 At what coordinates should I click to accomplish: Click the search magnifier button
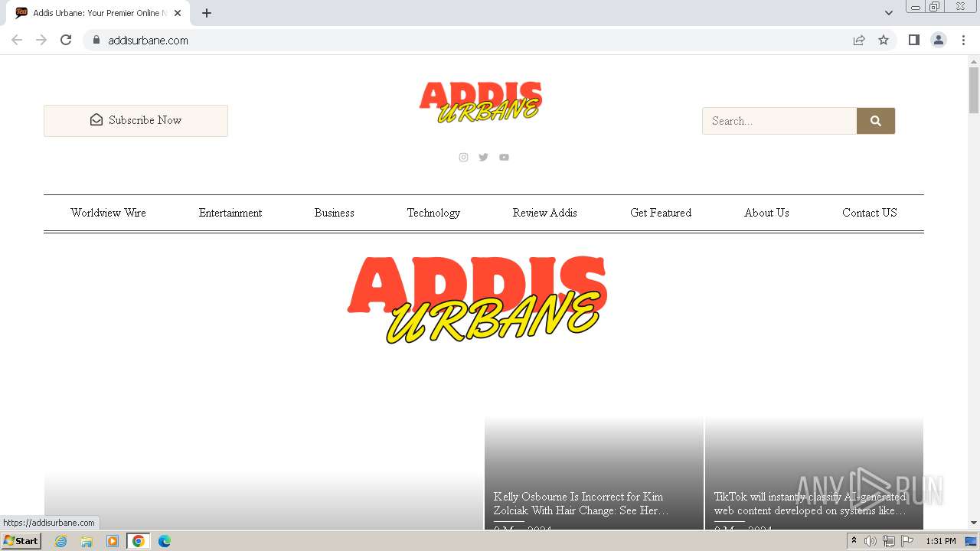[x=876, y=121]
